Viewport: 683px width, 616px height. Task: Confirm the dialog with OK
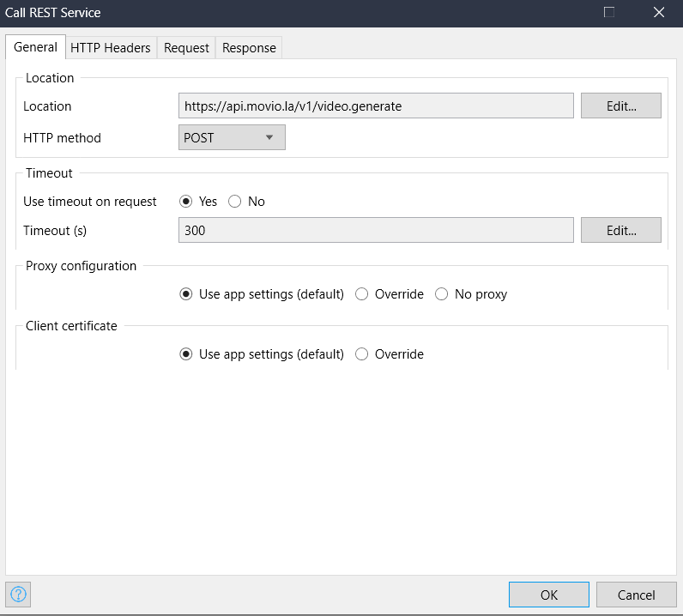[x=548, y=595]
